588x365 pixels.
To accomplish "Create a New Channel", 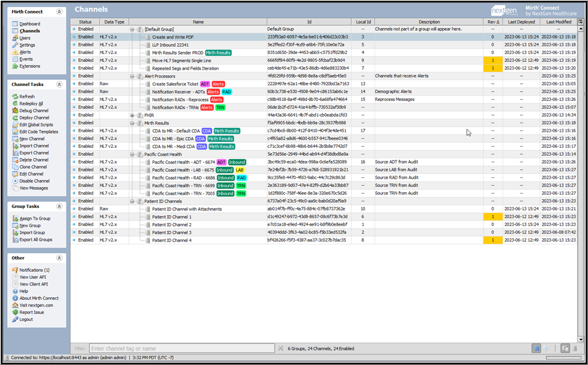I will (x=32, y=139).
